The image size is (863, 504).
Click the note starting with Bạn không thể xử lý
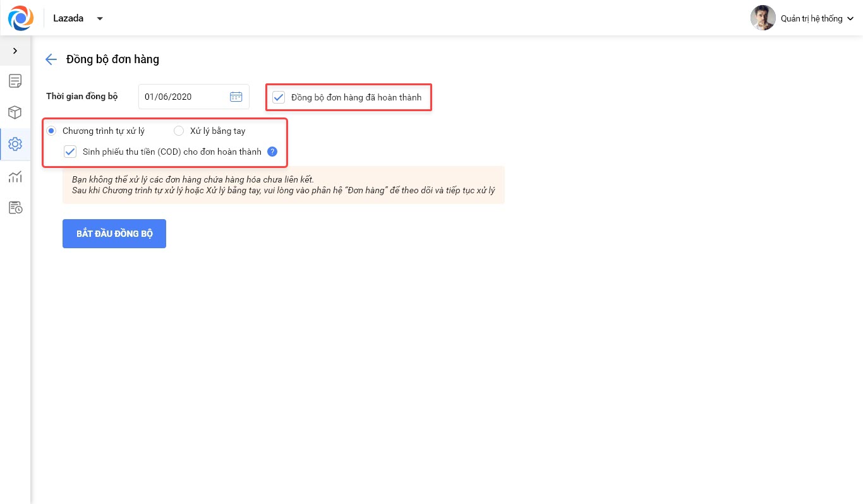pyautogui.click(x=283, y=185)
